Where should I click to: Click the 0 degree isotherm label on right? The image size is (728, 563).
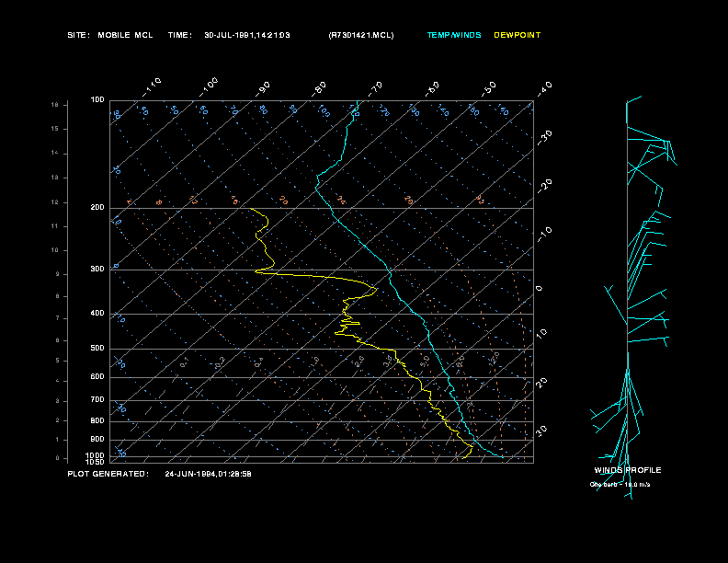pyautogui.click(x=539, y=289)
